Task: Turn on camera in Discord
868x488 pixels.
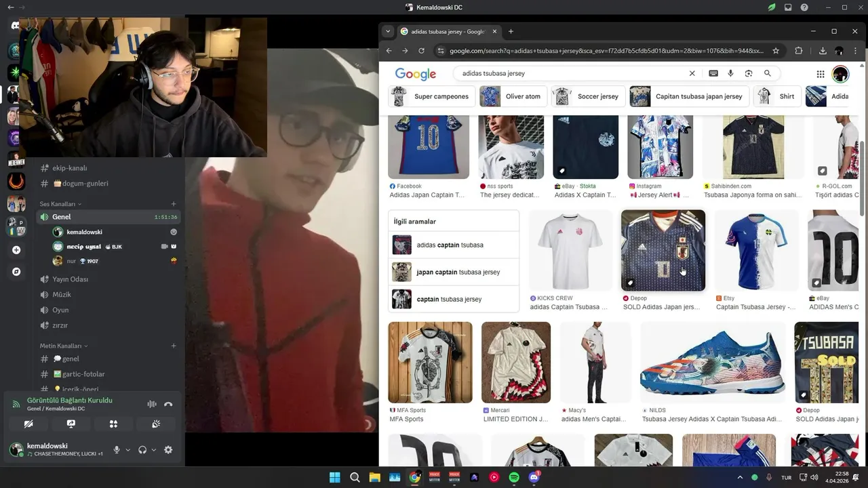Action: [28, 424]
